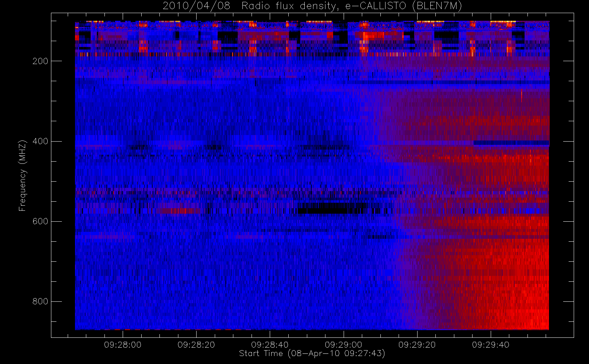
Task: Select the "Frequency (MHz)" y-axis label
Action: [x=23, y=175]
